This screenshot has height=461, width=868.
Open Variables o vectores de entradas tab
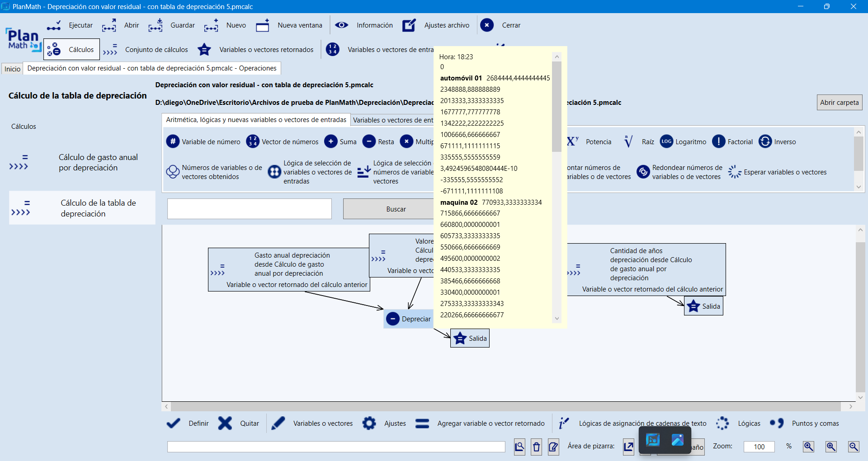click(x=392, y=120)
